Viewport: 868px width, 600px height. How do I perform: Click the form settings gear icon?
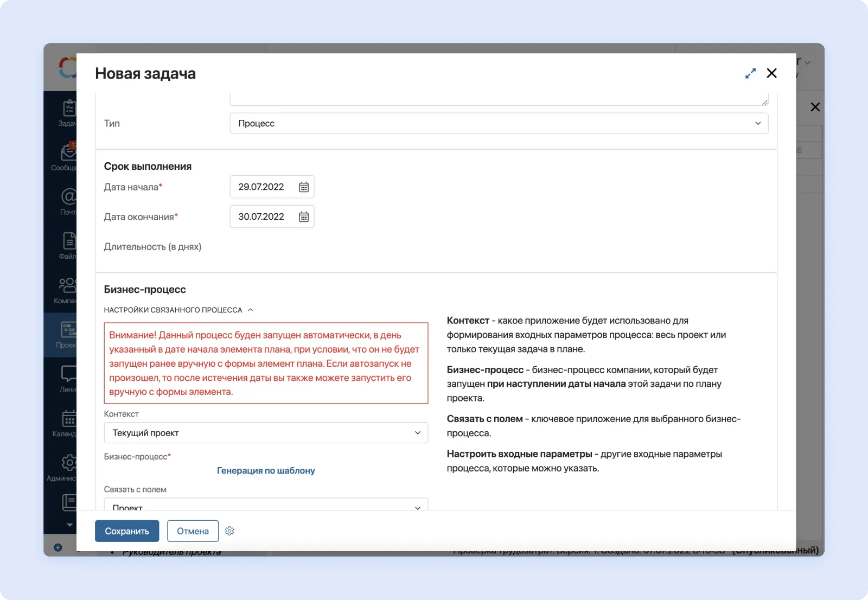[x=229, y=531]
